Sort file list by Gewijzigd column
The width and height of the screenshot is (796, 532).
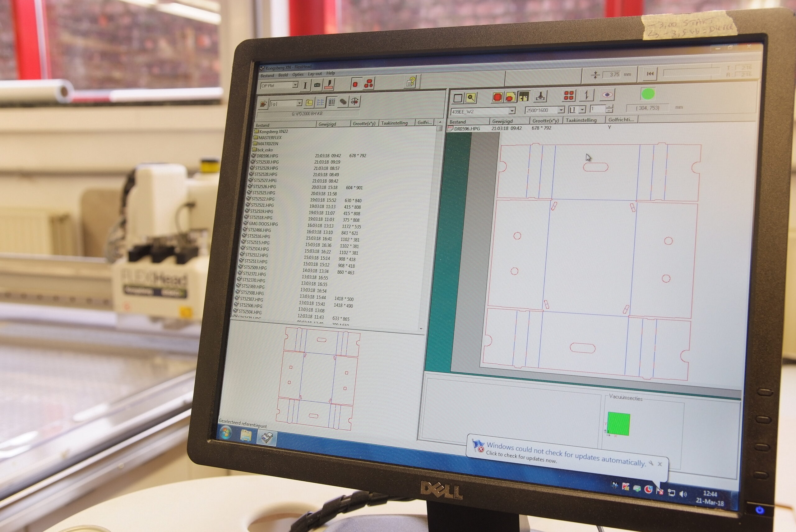[x=327, y=124]
